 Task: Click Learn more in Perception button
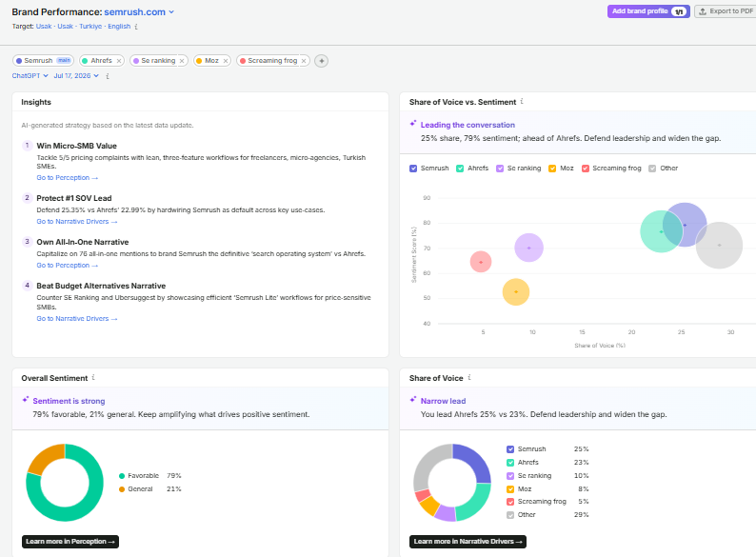70,542
